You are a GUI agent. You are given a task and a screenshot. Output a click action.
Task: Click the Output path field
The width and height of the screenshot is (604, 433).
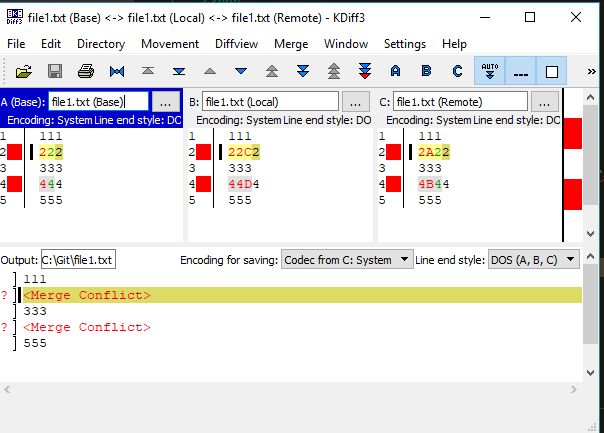point(78,260)
